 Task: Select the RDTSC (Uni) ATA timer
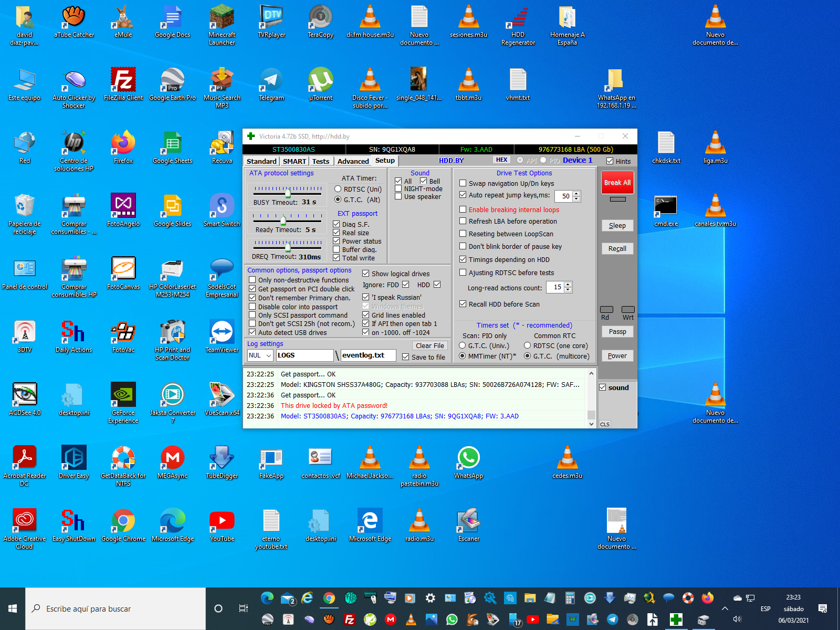click(x=338, y=189)
